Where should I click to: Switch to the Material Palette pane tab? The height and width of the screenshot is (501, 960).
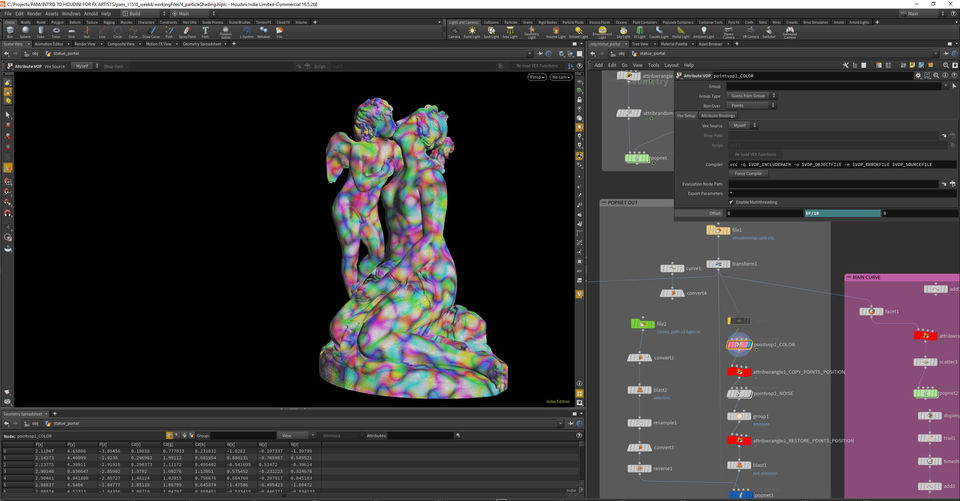pos(673,44)
